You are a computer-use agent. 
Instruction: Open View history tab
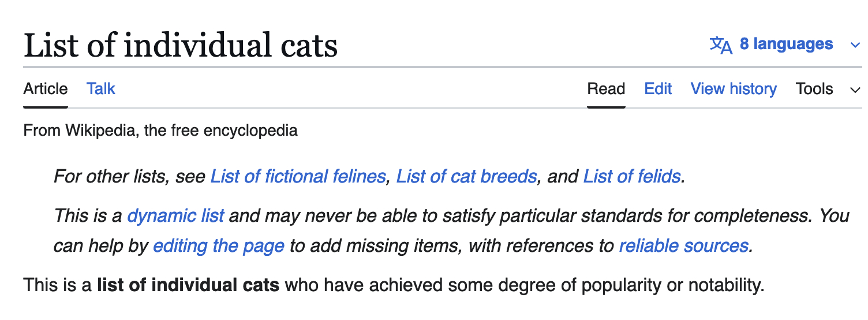pyautogui.click(x=734, y=89)
